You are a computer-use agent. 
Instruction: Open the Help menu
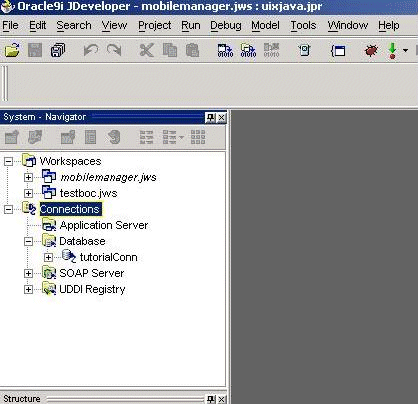389,26
